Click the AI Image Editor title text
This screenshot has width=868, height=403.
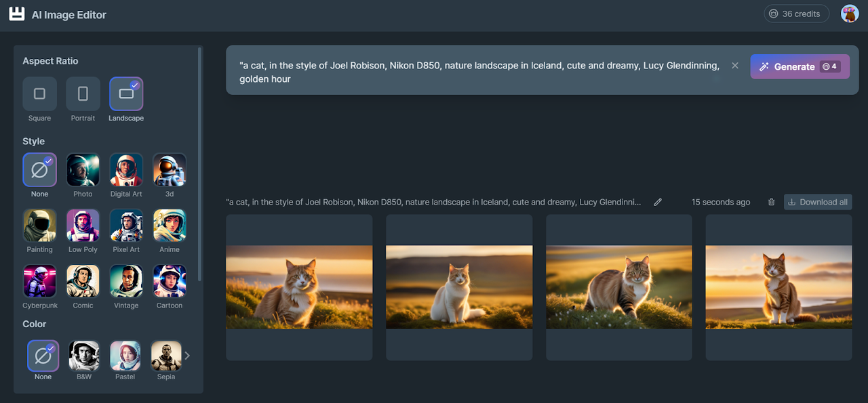(69, 14)
